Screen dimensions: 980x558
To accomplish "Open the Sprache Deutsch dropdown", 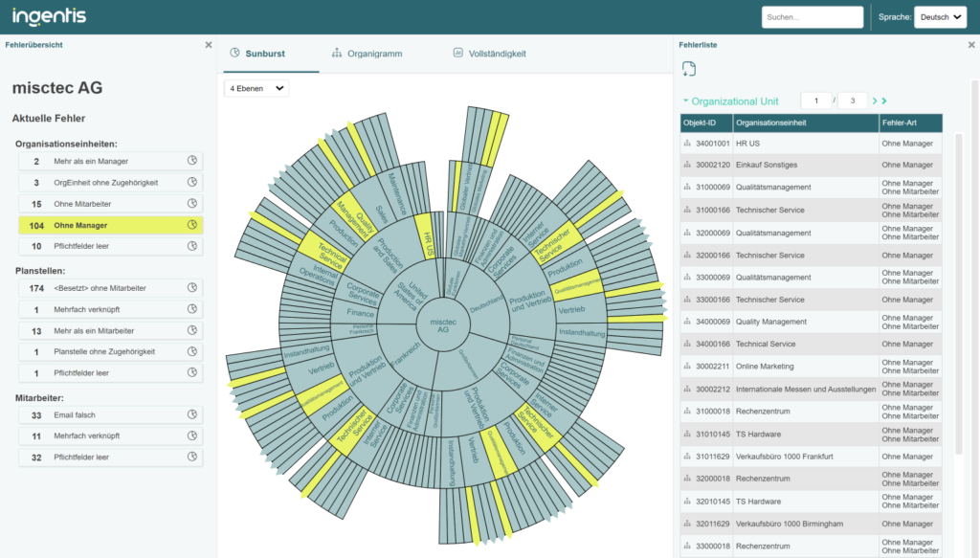I will click(x=940, y=17).
